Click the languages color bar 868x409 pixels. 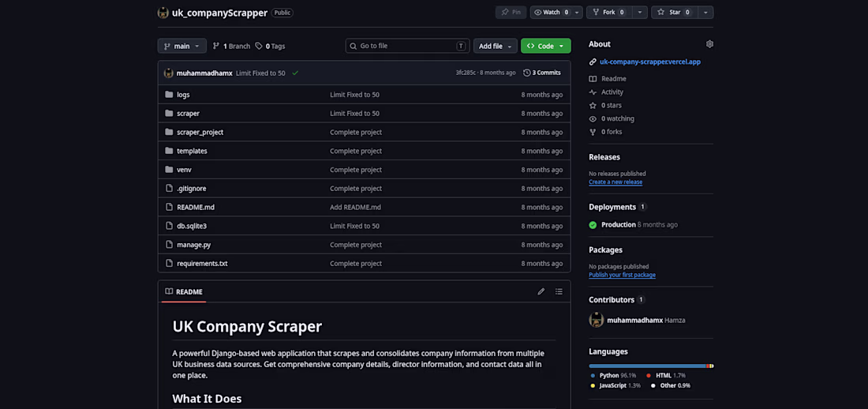650,366
